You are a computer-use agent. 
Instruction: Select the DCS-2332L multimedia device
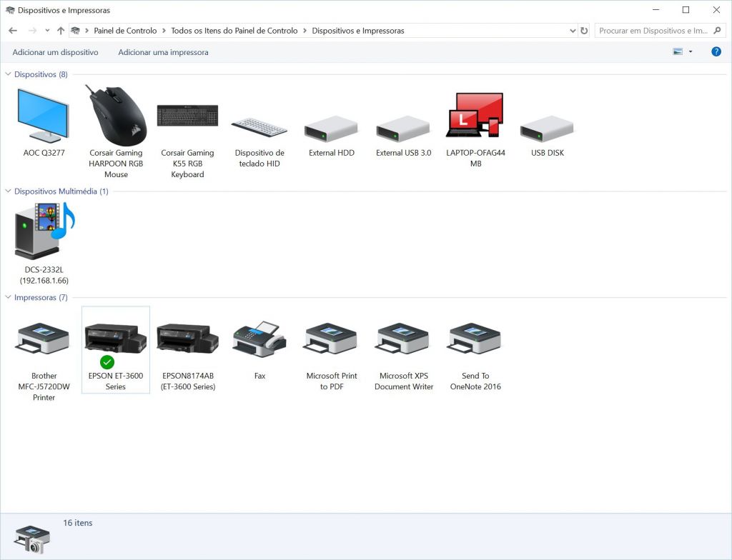pos(44,243)
